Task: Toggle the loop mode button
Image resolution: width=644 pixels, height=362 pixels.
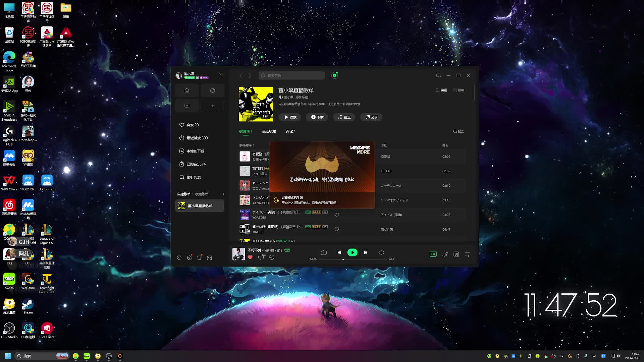Action: [324, 253]
